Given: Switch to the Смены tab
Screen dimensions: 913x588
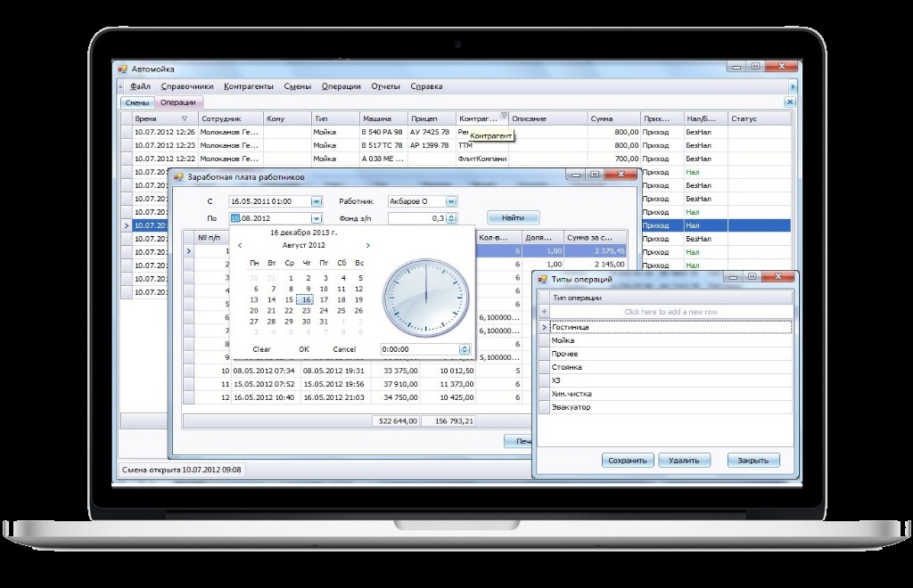Looking at the screenshot, I should click(136, 102).
